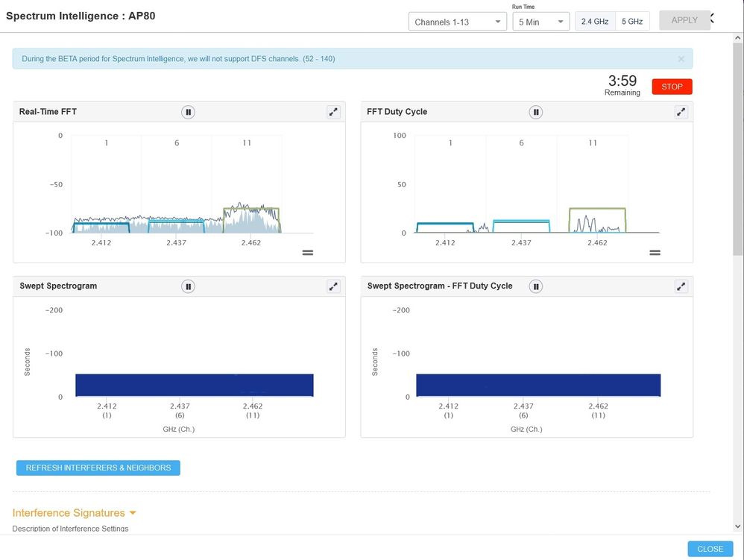Expand the Real-Time FFT panel fullscreen
Screen dimensions: 744x560
[333, 112]
